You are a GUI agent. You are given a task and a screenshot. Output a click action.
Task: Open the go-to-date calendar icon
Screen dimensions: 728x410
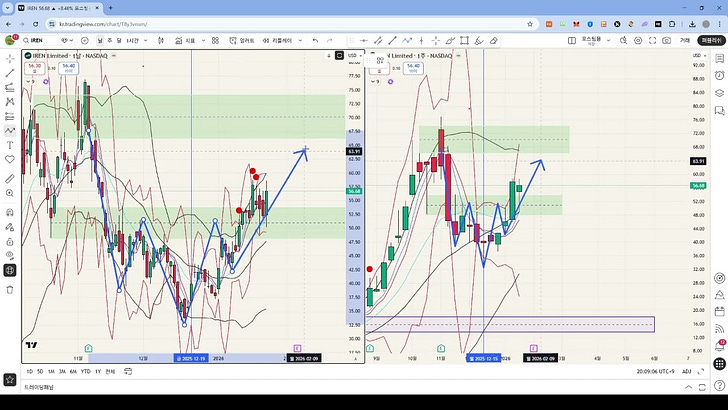click(x=128, y=371)
